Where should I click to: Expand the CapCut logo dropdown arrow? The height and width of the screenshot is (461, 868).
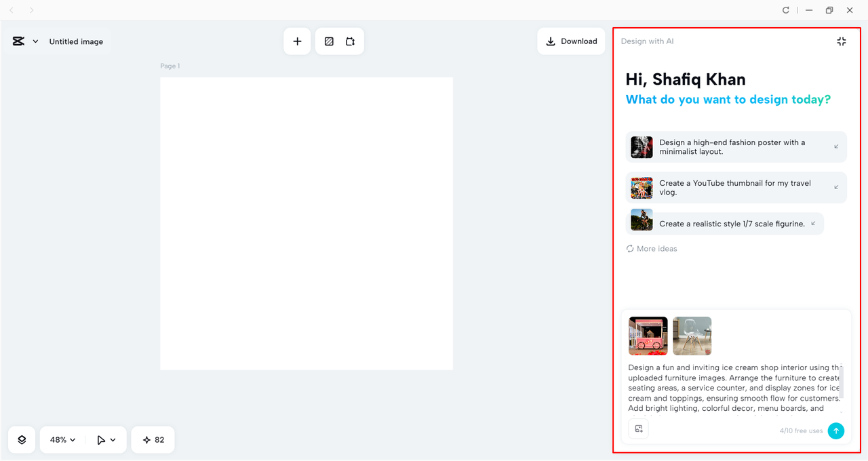pos(35,41)
